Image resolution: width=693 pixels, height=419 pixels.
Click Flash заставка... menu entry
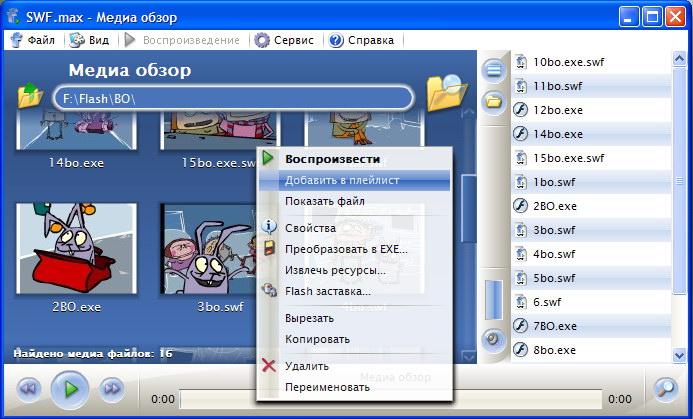click(354, 291)
